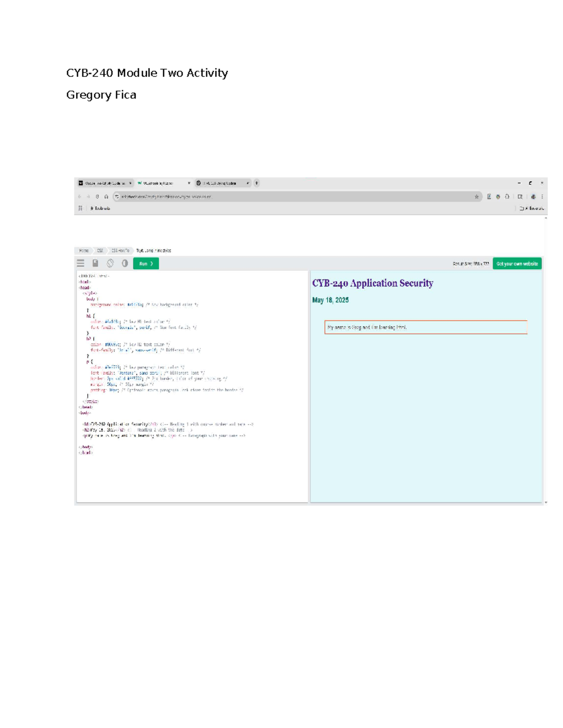The width and height of the screenshot is (563, 728).
Task: Open a new tab with the plus button
Action: (257, 183)
